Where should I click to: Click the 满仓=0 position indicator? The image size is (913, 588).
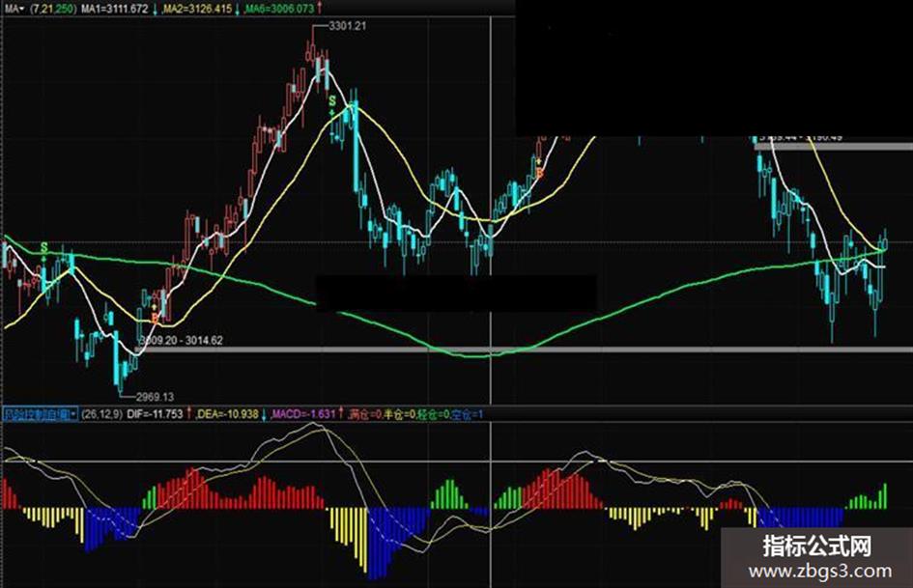[x=365, y=414]
